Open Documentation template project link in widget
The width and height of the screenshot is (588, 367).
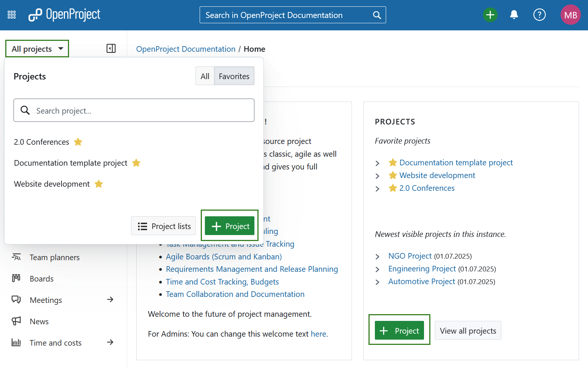click(456, 162)
